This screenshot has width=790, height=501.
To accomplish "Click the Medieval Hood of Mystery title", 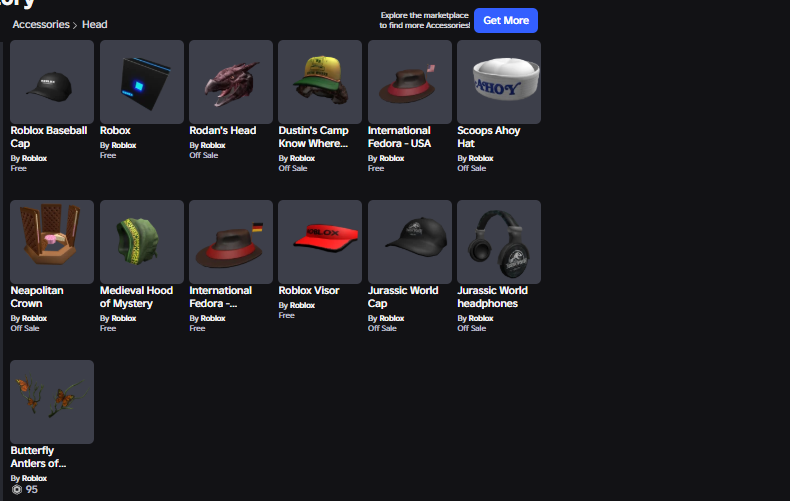I will pyautogui.click(x=137, y=297).
